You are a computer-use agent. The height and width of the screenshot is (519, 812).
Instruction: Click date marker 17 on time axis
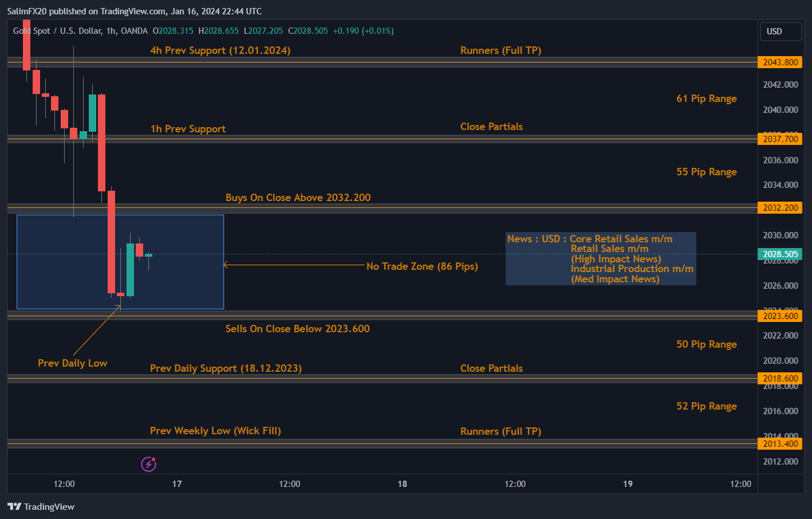pyautogui.click(x=177, y=484)
